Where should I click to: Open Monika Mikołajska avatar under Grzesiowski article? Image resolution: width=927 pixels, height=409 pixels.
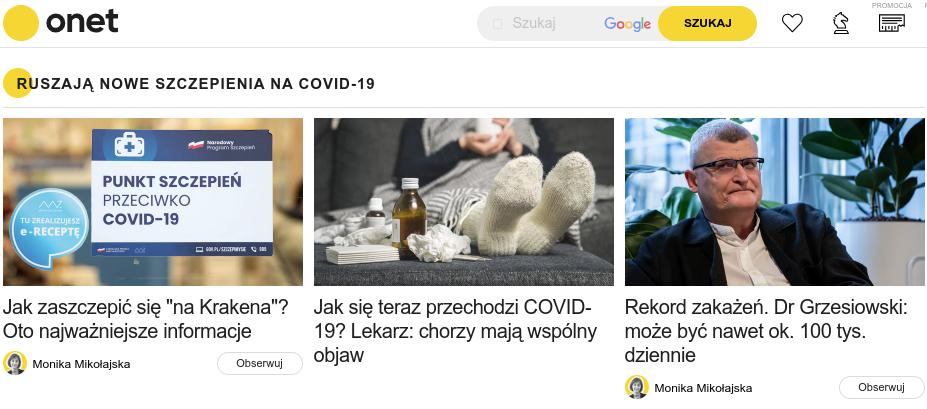(637, 387)
